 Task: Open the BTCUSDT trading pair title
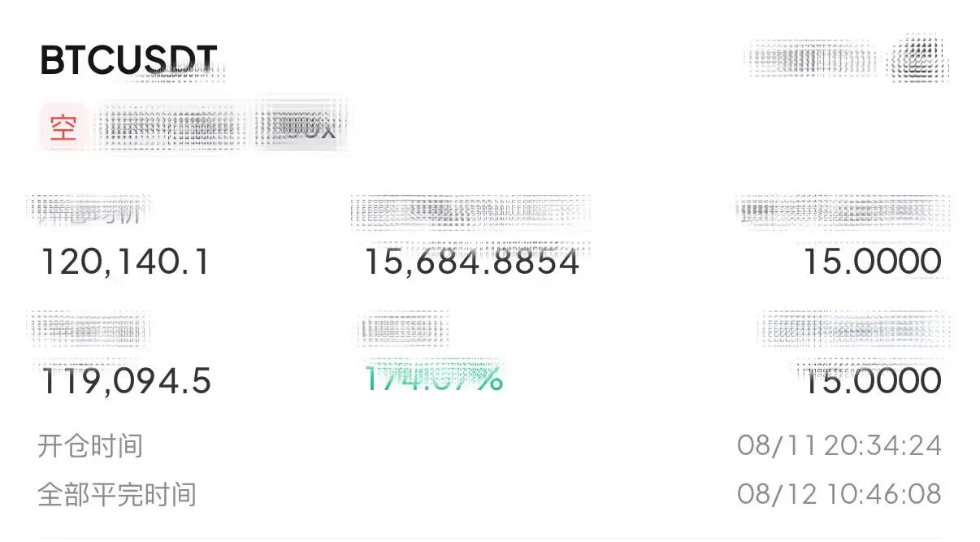pyautogui.click(x=128, y=60)
